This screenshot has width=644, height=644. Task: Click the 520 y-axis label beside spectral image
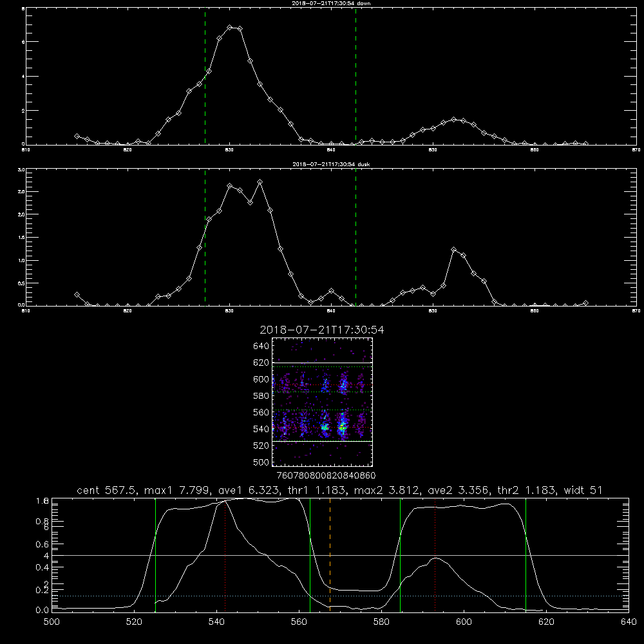point(261,446)
